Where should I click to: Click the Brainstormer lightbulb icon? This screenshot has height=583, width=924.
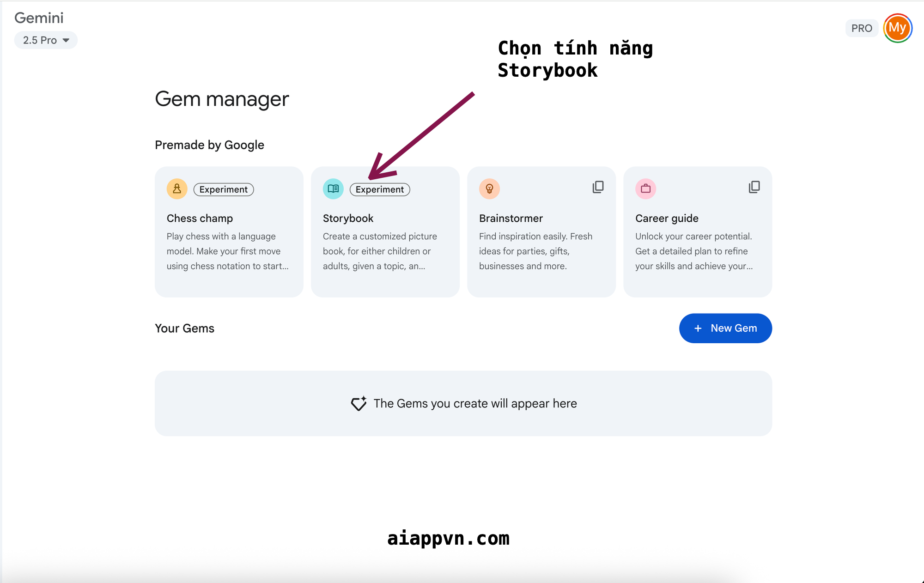tap(489, 189)
